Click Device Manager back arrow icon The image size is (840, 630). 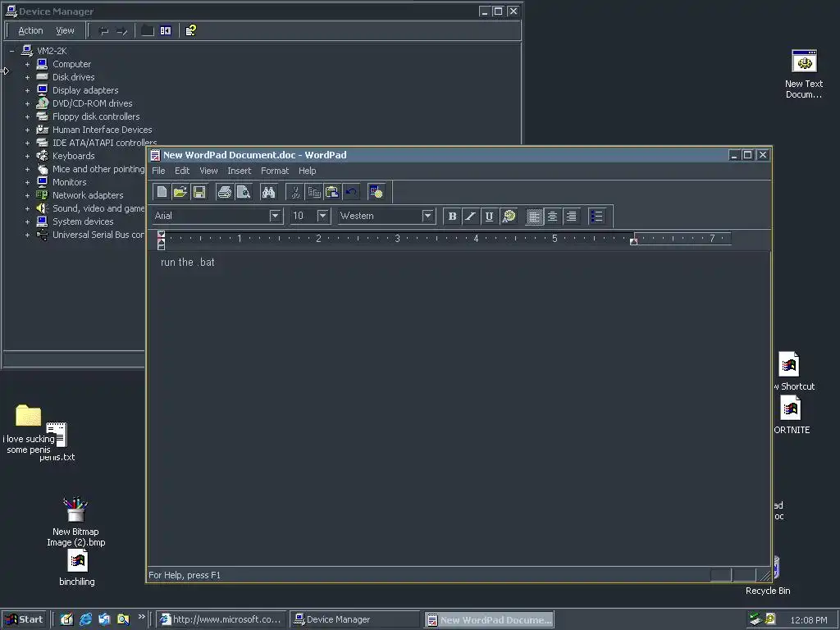coord(104,31)
